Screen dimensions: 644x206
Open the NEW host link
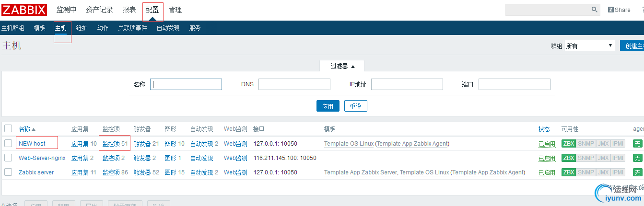(x=32, y=143)
